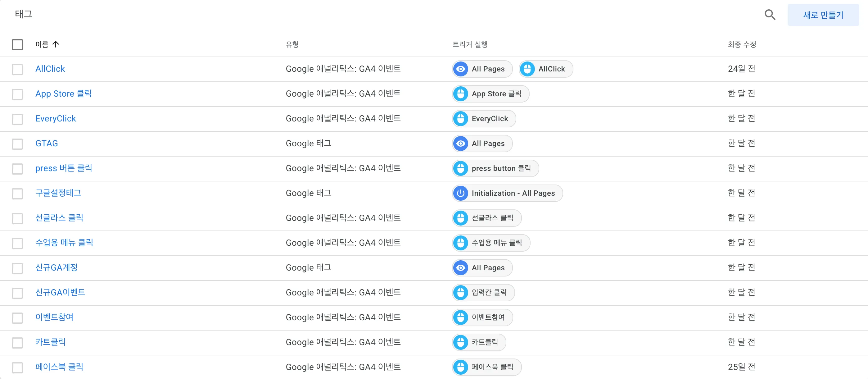
Task: Click the name sort arrow icon
Action: [x=56, y=44]
